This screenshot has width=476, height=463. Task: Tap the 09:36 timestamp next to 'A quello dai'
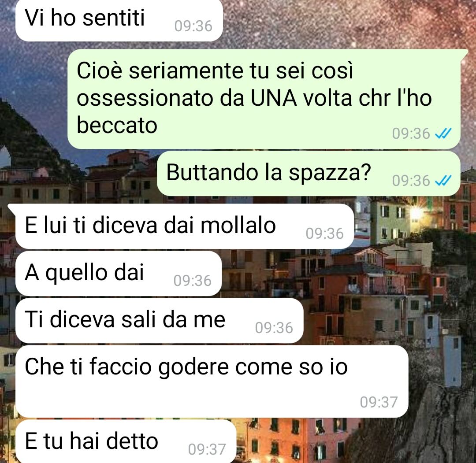[x=193, y=281]
